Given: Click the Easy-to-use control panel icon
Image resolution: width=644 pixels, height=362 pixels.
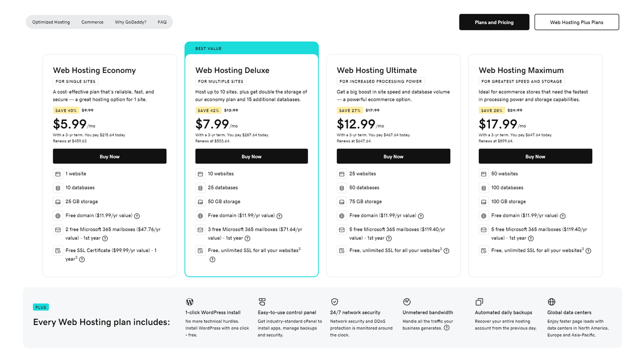Looking at the screenshot, I should [x=262, y=301].
